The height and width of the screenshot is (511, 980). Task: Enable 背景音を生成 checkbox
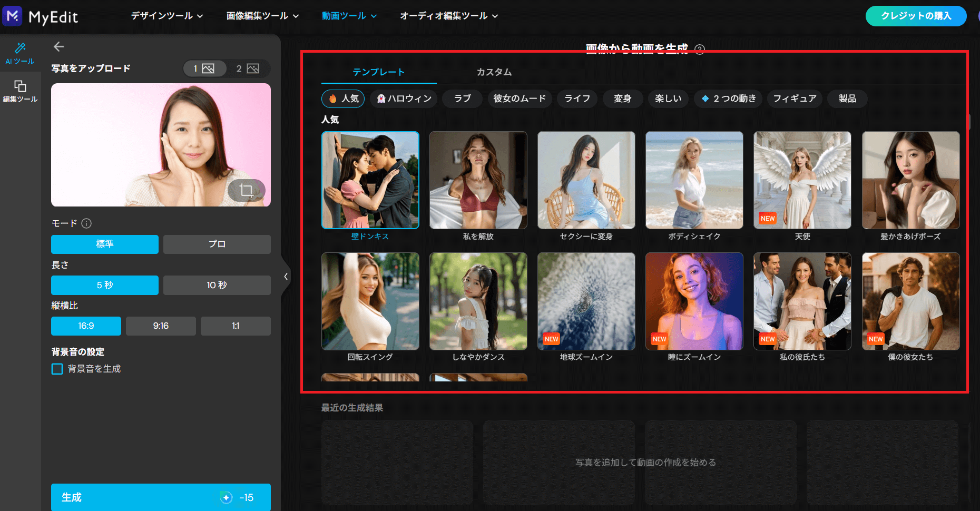pyautogui.click(x=57, y=369)
